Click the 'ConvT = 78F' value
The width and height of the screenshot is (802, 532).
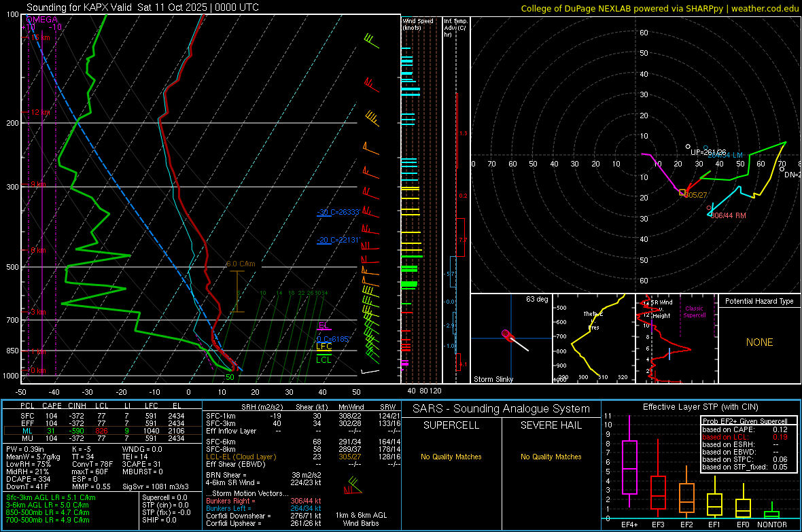click(92, 465)
